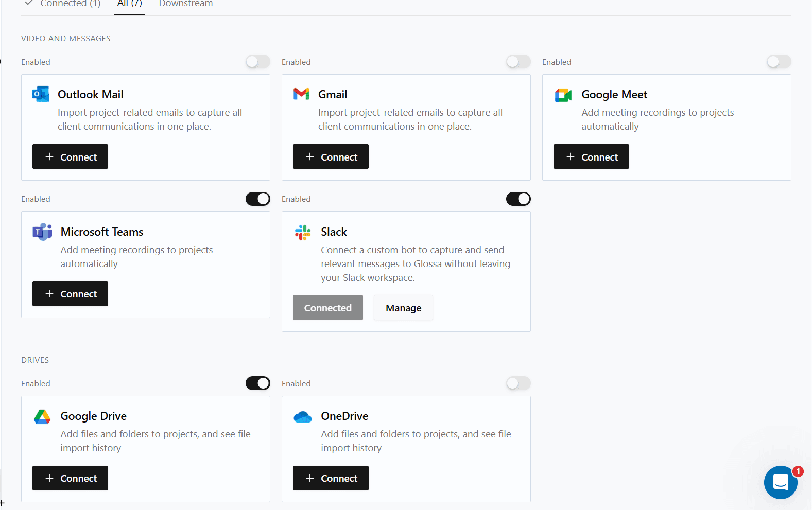Image resolution: width=812 pixels, height=510 pixels.
Task: Click the Microsoft Teams recordings description
Action: (136, 256)
